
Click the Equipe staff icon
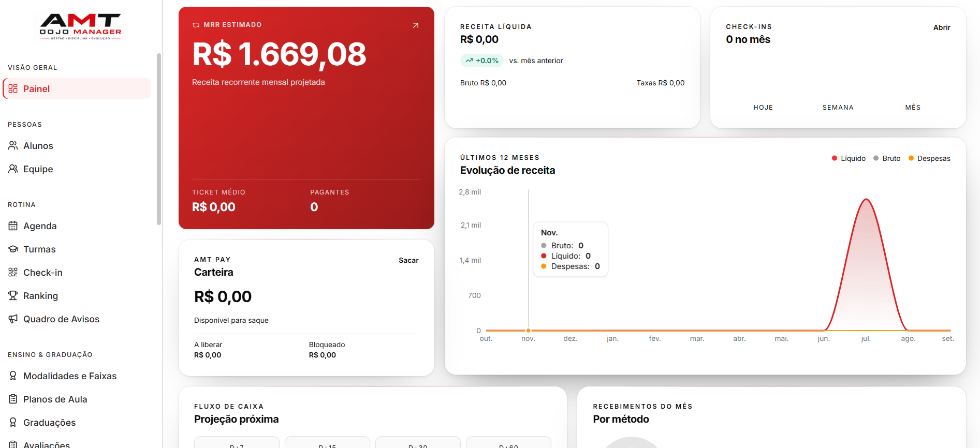tap(13, 169)
